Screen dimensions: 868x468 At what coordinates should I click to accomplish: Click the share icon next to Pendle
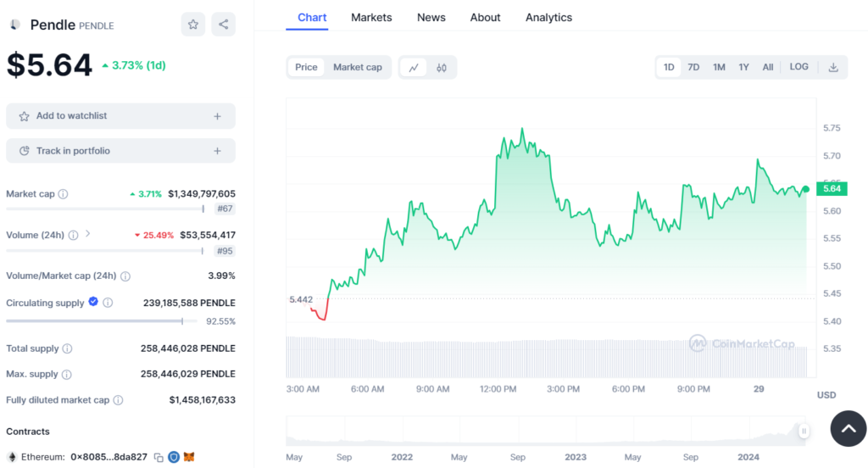[224, 25]
